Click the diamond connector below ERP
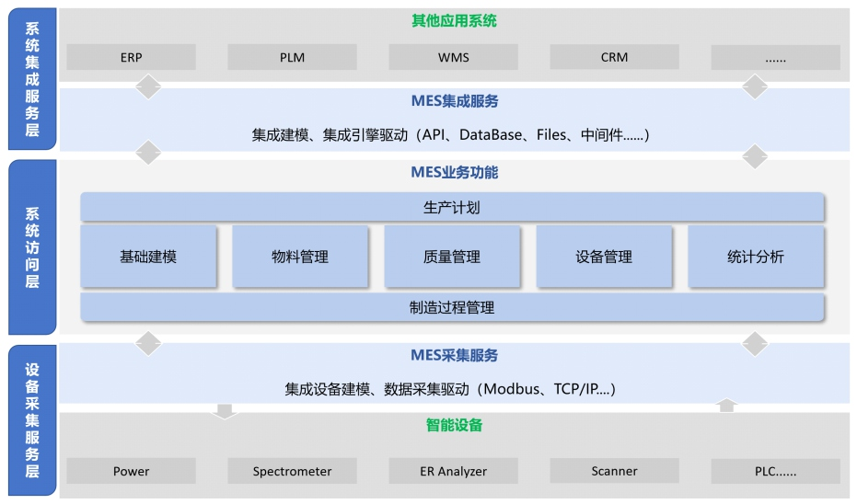Image resolution: width=857 pixels, height=504 pixels. [148, 86]
